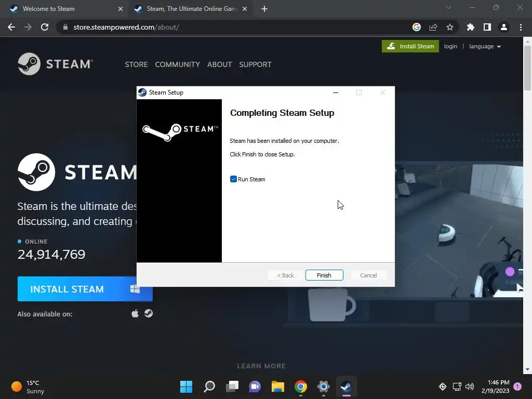Close the Steam, The Ultimate Online Game tab
The width and height of the screenshot is (532, 399).
point(245,9)
